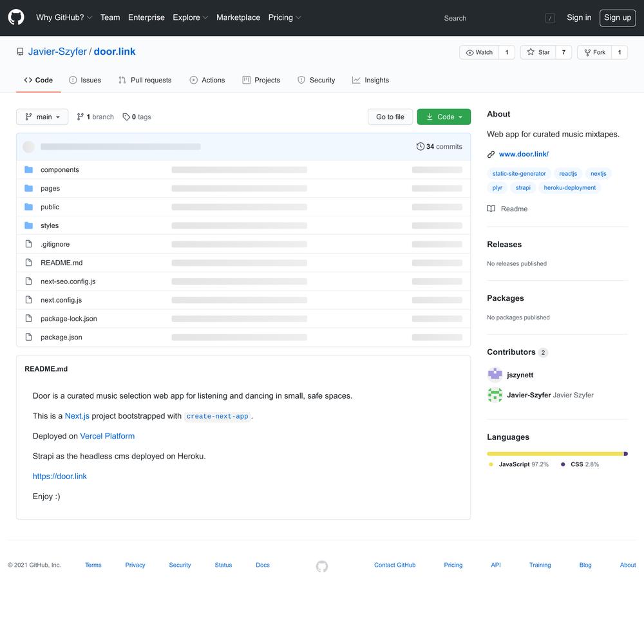Viewport: 644px width, 644px height.
Task: Expand the Explore dropdown menu
Action: pos(191,17)
